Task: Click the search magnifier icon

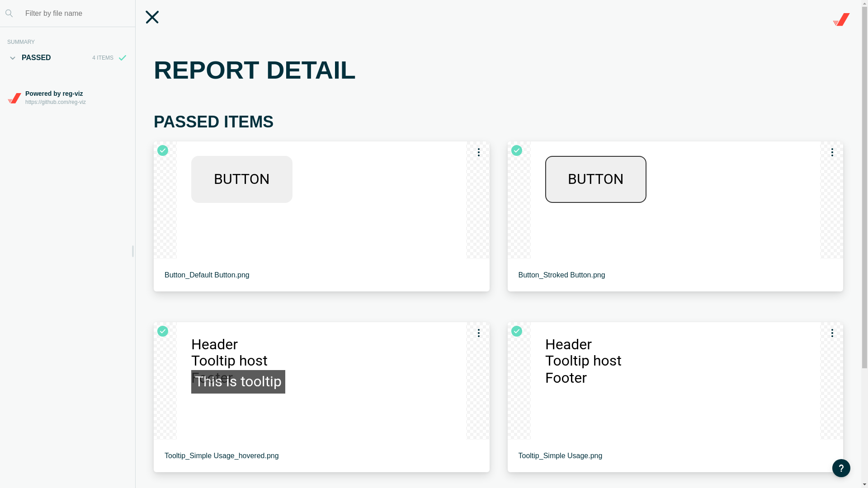Action: (x=9, y=14)
